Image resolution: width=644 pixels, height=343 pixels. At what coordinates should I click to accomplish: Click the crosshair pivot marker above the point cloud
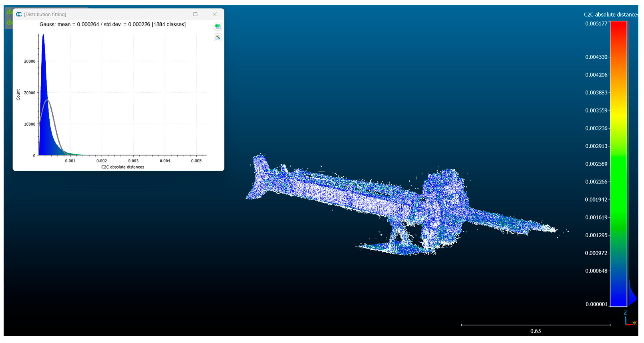coord(322,172)
